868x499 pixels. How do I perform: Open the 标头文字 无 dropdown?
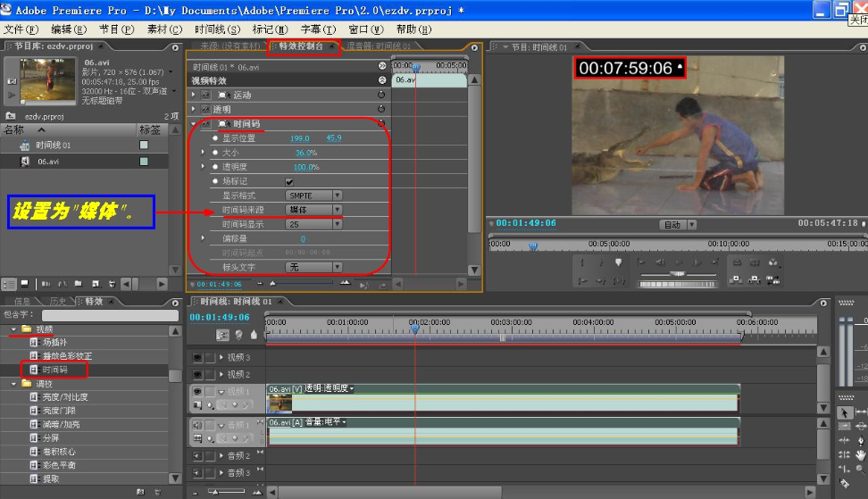coord(313,267)
